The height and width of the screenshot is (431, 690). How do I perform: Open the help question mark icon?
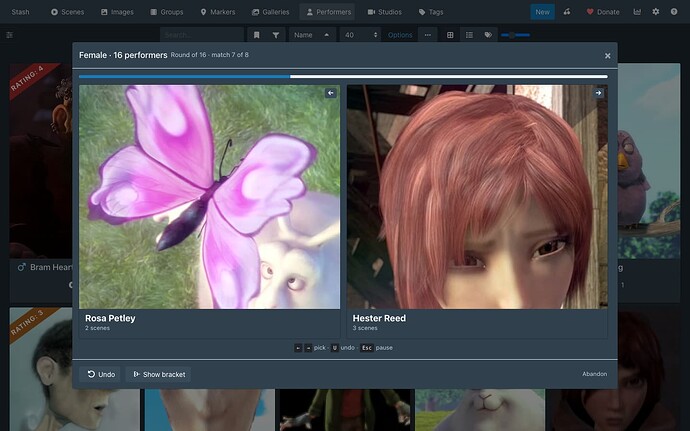point(674,12)
